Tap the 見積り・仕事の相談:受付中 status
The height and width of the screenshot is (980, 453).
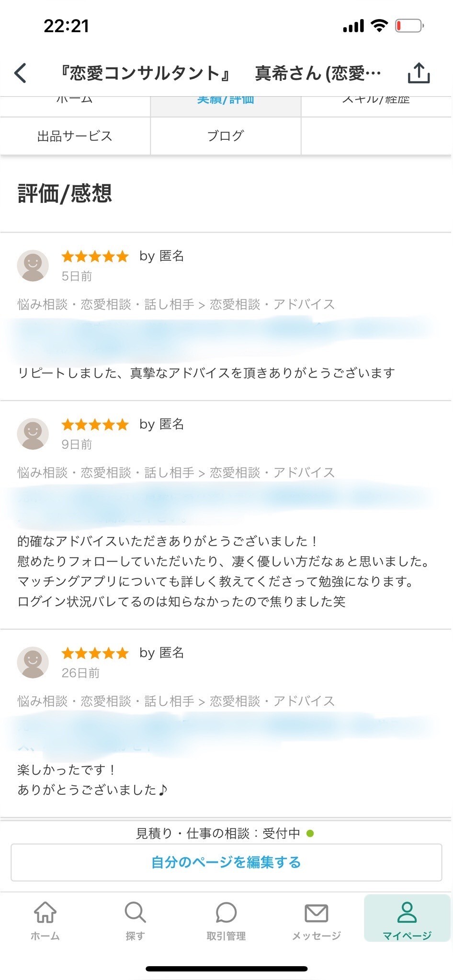(x=225, y=834)
